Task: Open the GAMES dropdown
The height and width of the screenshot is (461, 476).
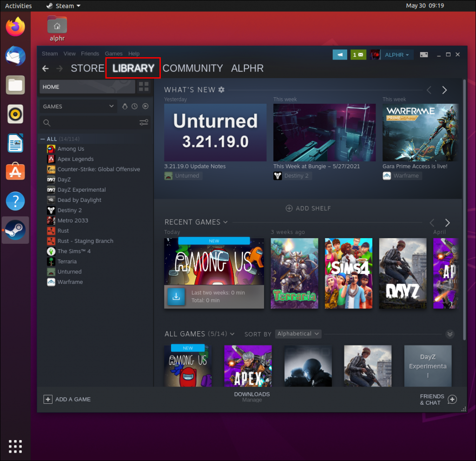Action: [x=78, y=106]
